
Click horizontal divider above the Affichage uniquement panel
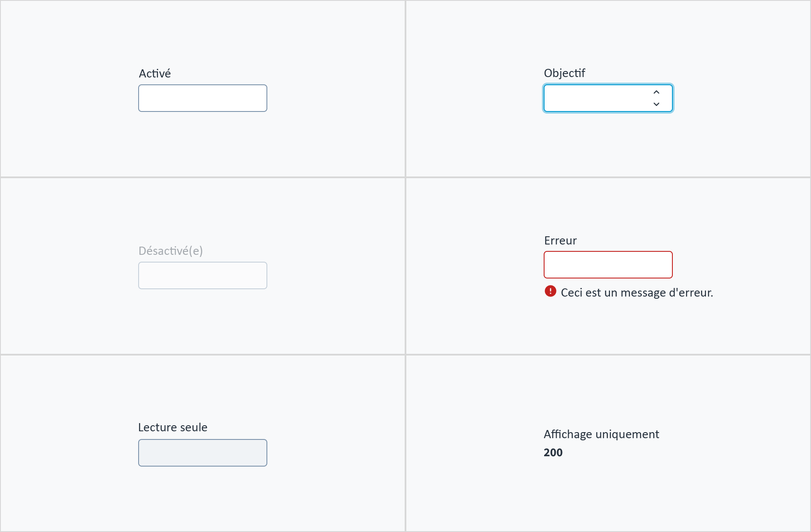[608, 355]
